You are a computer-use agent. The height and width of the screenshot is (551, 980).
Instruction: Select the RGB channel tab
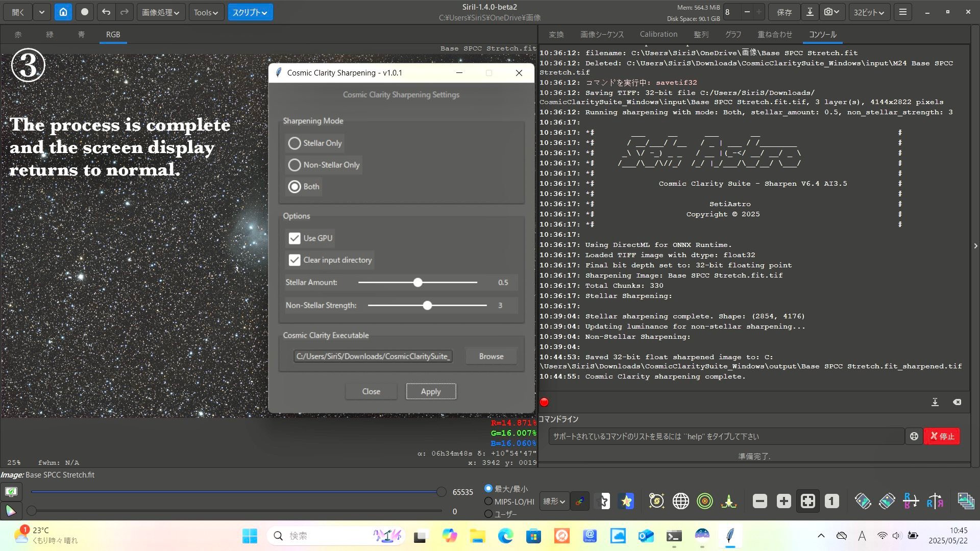113,34
